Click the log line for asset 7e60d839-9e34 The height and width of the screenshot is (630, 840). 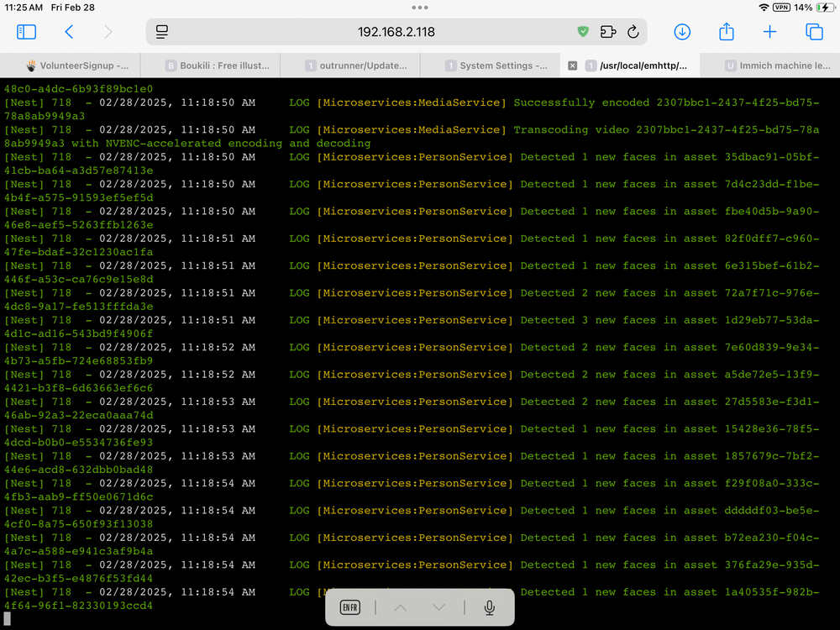(x=412, y=354)
